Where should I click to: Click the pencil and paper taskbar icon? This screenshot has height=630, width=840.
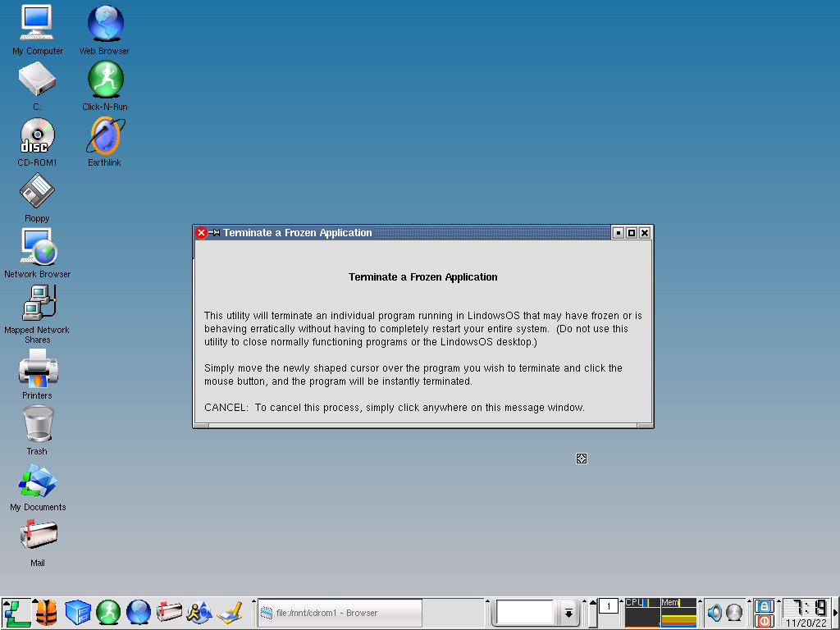229,613
